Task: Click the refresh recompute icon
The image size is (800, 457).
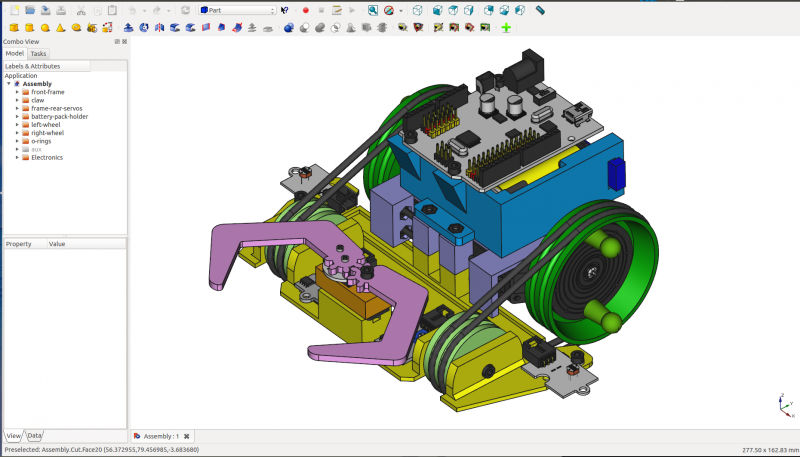Action: [185, 10]
